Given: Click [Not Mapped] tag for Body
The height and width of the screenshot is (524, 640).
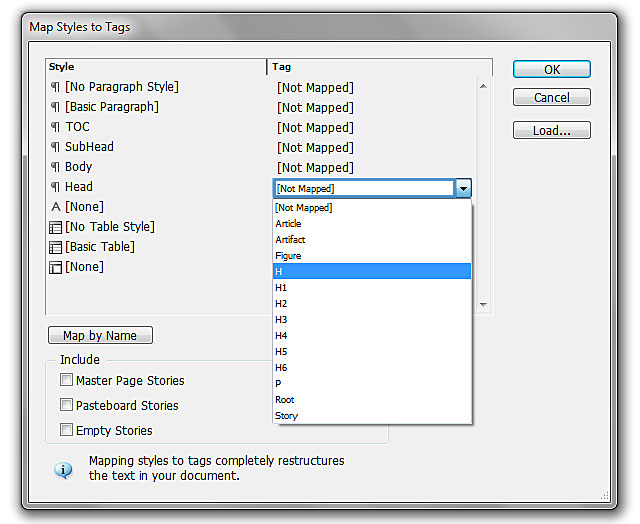Looking at the screenshot, I should pyautogui.click(x=315, y=167).
